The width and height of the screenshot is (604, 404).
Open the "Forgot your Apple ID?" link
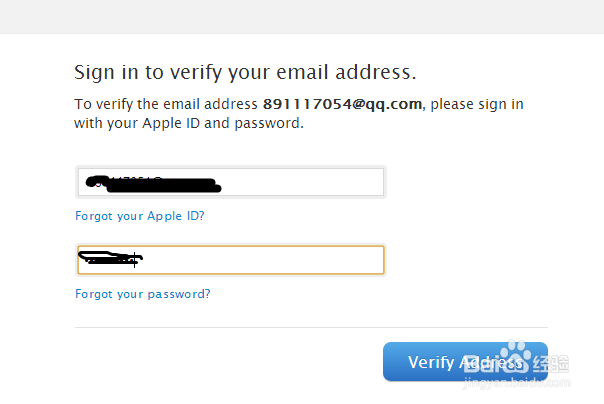pyautogui.click(x=139, y=216)
